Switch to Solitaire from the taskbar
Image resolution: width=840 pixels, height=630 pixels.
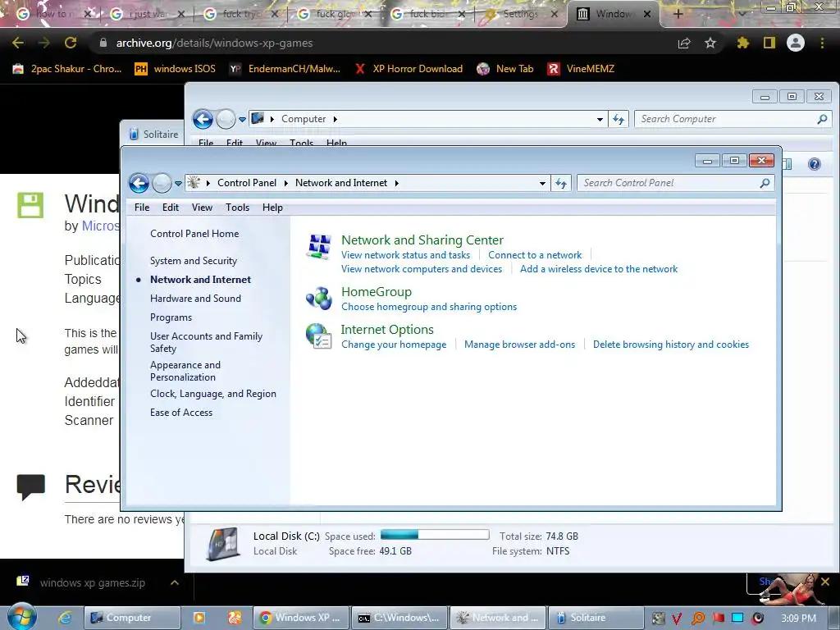tap(595, 618)
